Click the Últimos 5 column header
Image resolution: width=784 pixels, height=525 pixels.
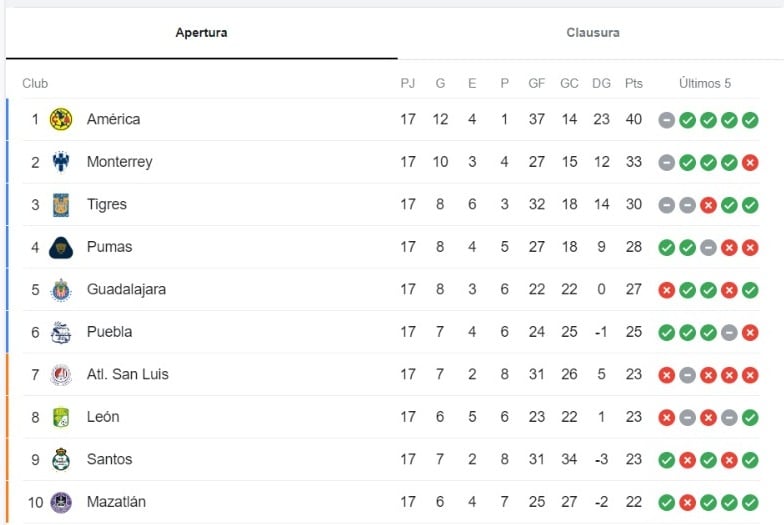coord(705,83)
